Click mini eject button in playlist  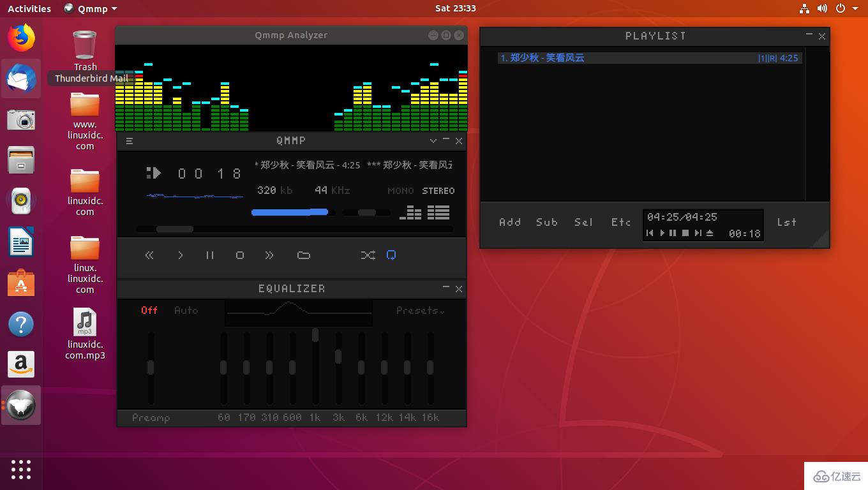[710, 233]
